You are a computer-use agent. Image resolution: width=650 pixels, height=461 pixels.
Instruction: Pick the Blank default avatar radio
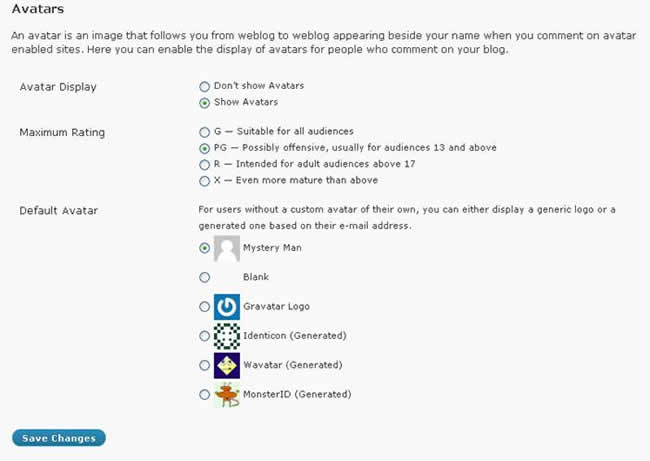[x=204, y=277]
